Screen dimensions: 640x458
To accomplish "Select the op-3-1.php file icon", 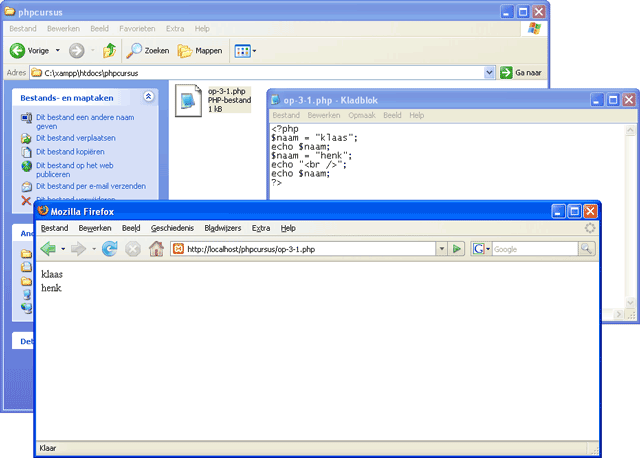I will [188, 100].
